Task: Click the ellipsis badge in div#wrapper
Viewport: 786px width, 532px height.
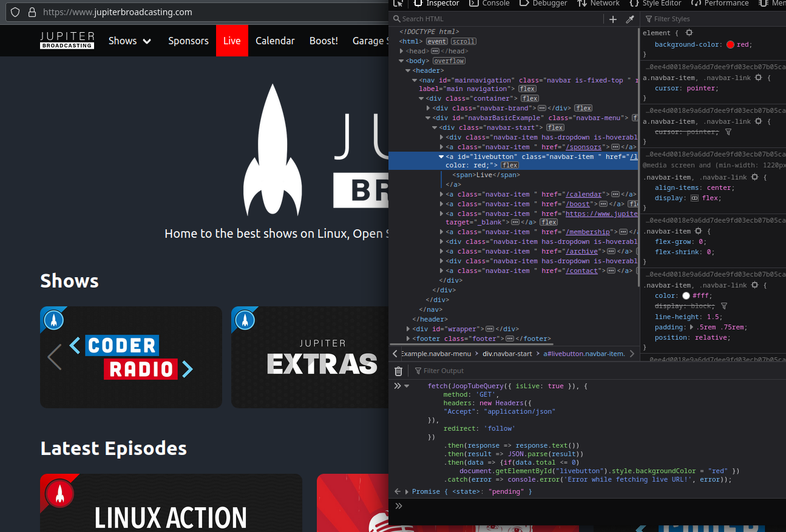Action: pyautogui.click(x=490, y=329)
